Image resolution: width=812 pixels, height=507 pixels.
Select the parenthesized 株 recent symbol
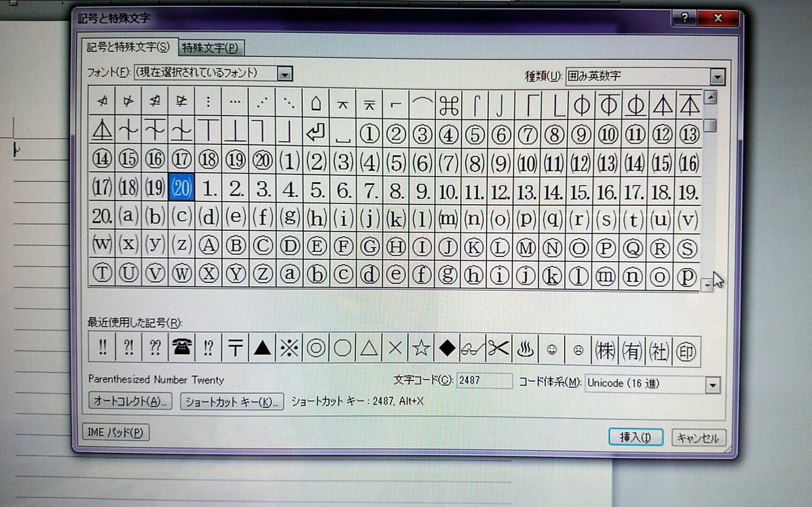(x=605, y=351)
